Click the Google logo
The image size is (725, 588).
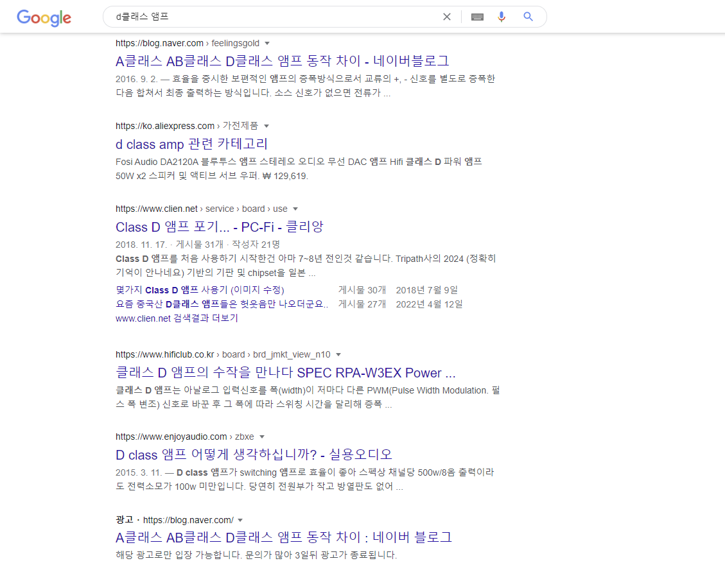(44, 17)
